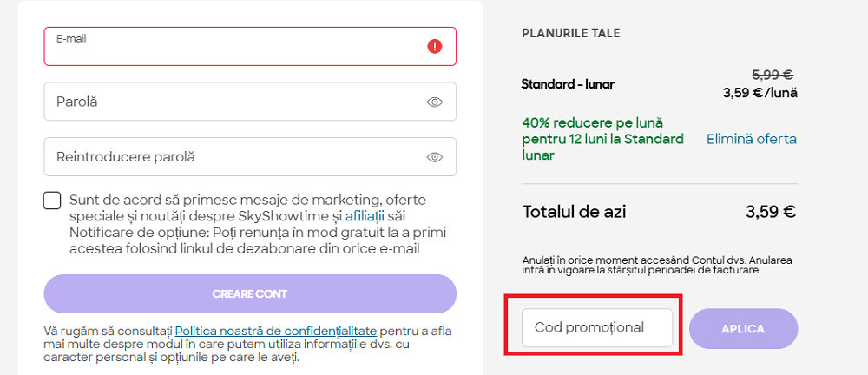Click into the Parolă password field
The image size is (868, 375).
click(x=234, y=102)
